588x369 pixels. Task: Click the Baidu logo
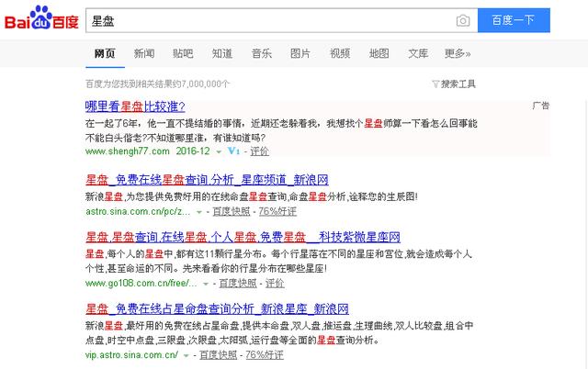41,18
